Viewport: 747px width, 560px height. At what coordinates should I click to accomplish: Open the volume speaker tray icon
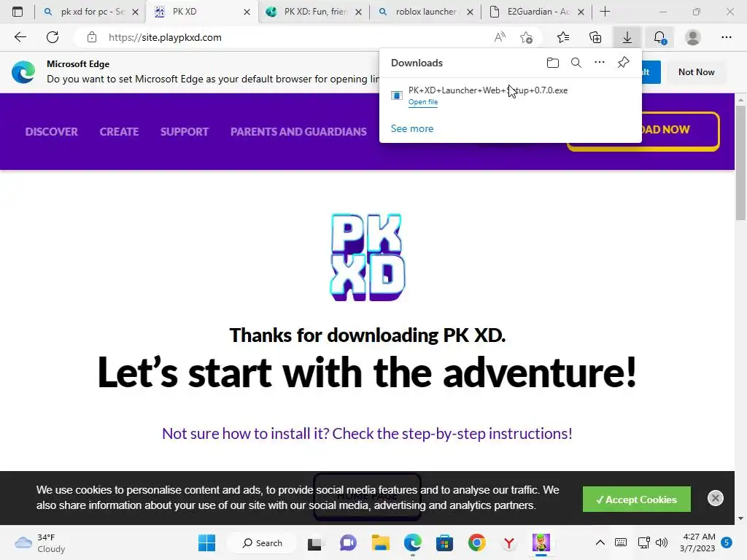(662, 542)
